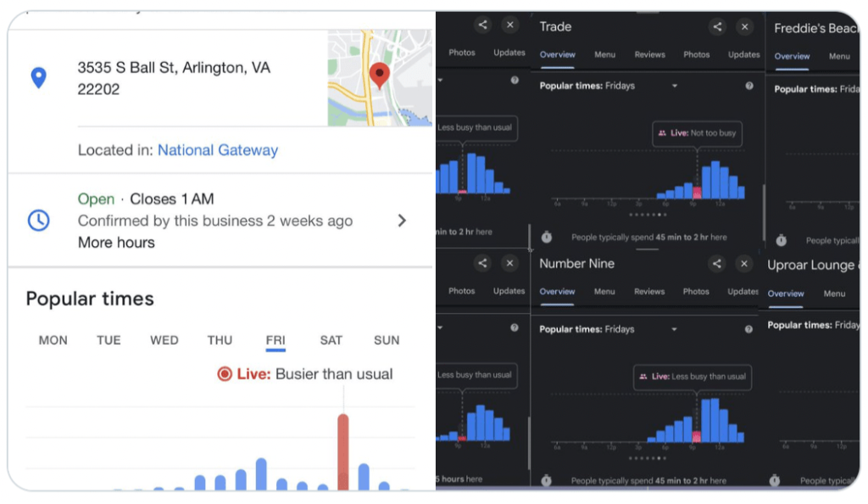The image size is (868, 504).
Task: Expand the opening hours chevron arrow
Action: (402, 221)
